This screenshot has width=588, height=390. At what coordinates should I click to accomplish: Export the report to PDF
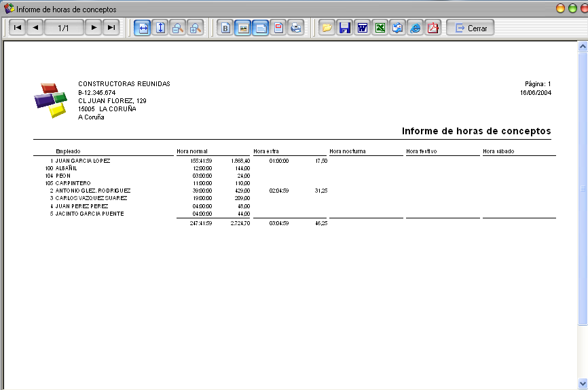pyautogui.click(x=433, y=28)
